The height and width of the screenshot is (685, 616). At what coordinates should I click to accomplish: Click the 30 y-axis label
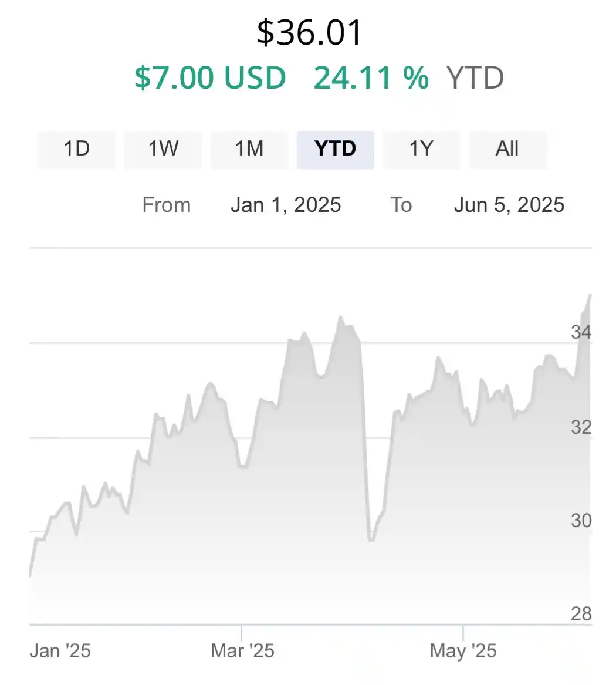(x=581, y=520)
